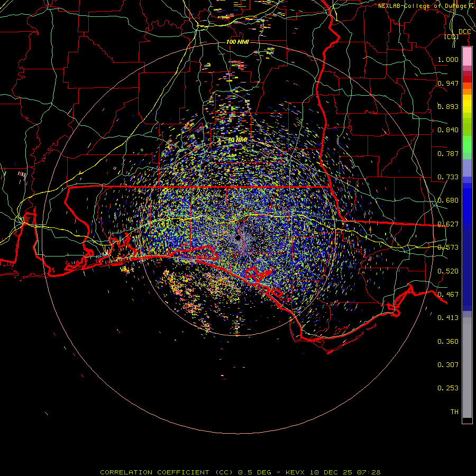Select the 0.253 scale value
476x476 pixels.
click(448, 388)
